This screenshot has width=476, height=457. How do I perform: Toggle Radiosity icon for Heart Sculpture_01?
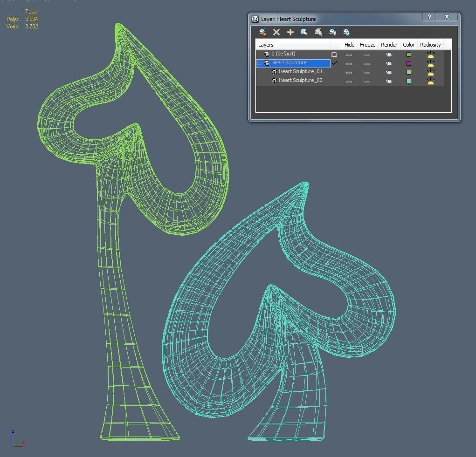tap(430, 72)
